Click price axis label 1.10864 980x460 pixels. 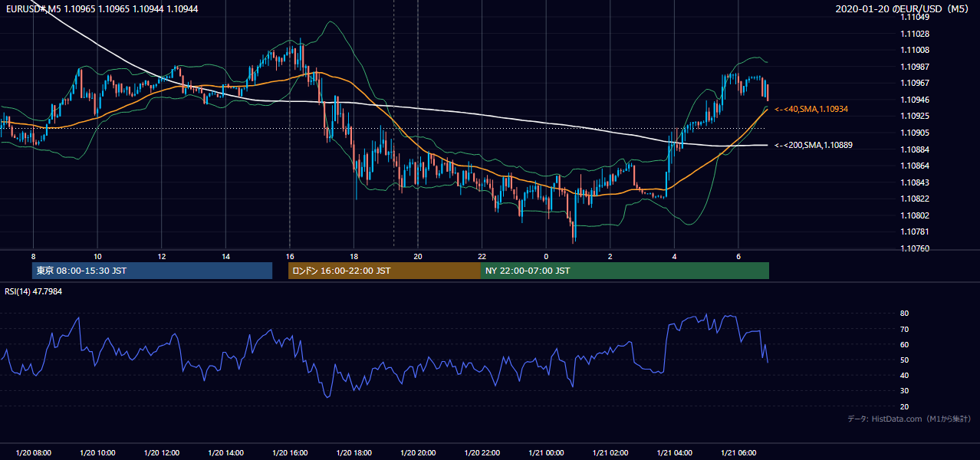[915, 166]
